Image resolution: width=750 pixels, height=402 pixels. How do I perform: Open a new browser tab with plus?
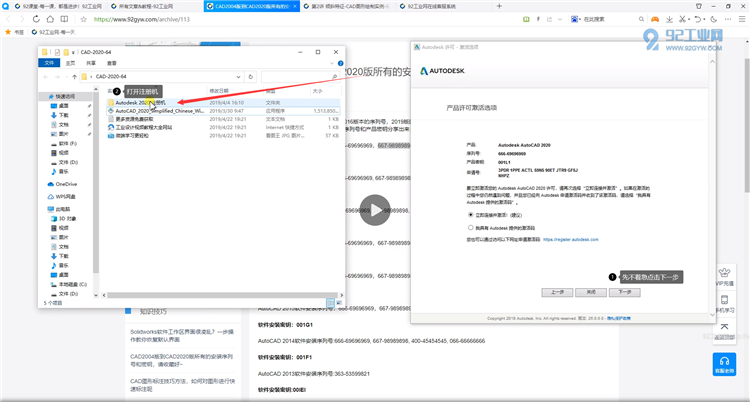(x=499, y=6)
